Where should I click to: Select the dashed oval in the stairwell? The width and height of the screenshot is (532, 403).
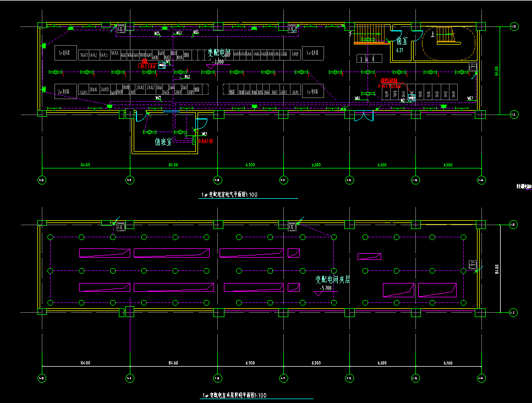(x=448, y=43)
